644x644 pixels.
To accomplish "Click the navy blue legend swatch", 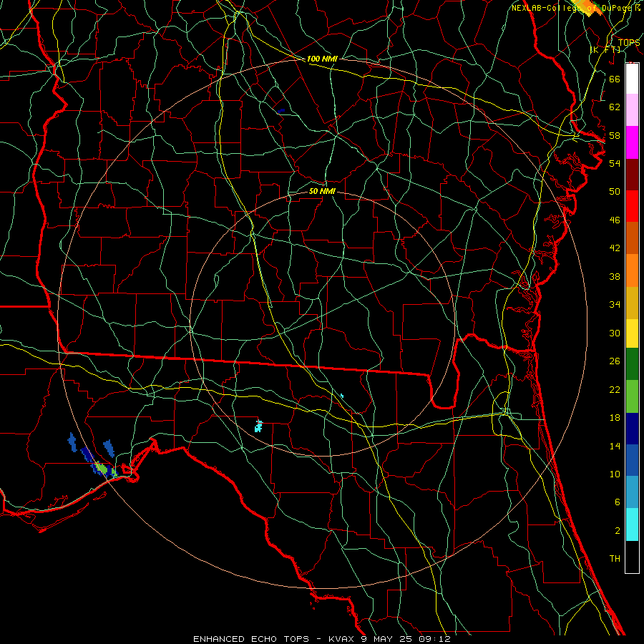I will point(632,429).
